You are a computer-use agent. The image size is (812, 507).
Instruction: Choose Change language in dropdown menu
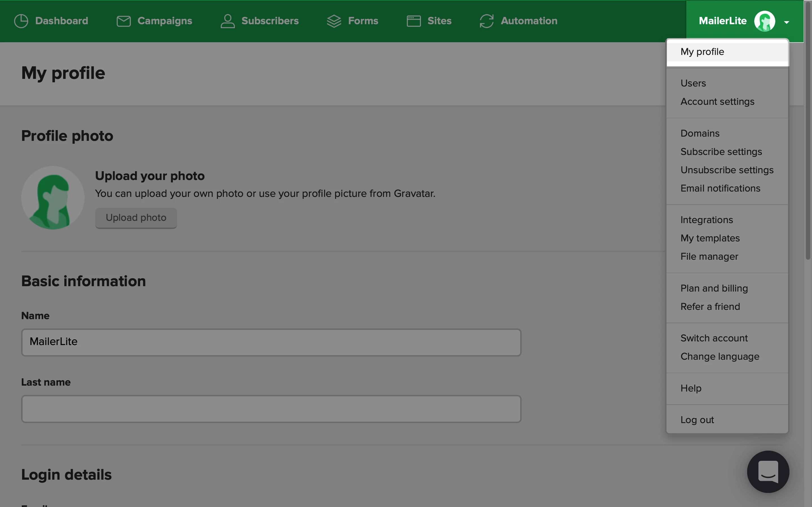pyautogui.click(x=720, y=356)
